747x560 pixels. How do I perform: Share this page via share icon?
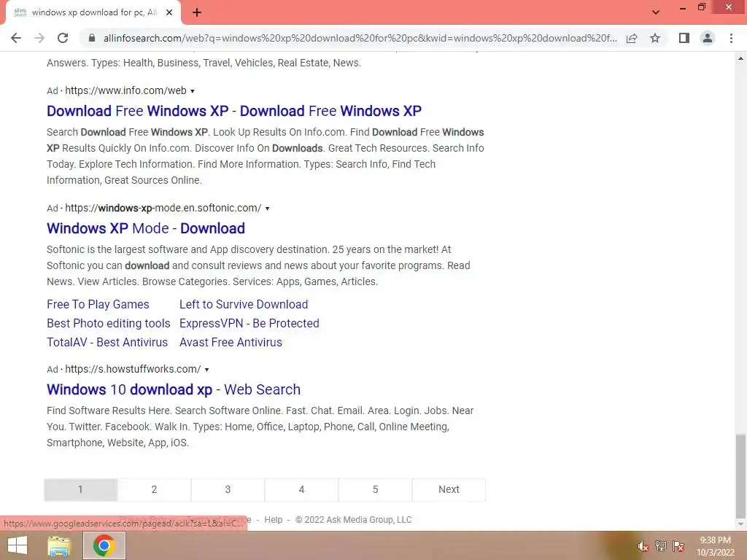coord(632,38)
